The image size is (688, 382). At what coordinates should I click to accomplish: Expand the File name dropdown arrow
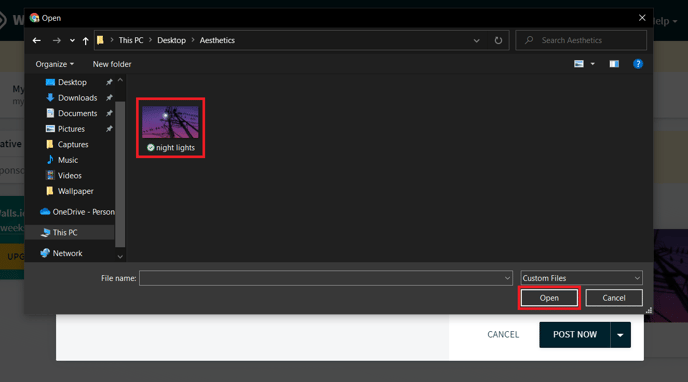click(x=507, y=278)
